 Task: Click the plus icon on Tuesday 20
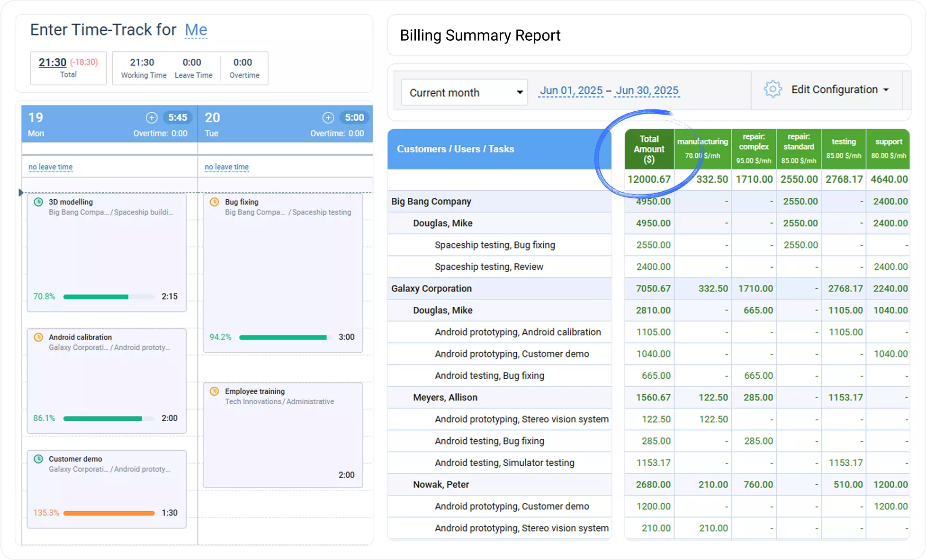point(328,117)
